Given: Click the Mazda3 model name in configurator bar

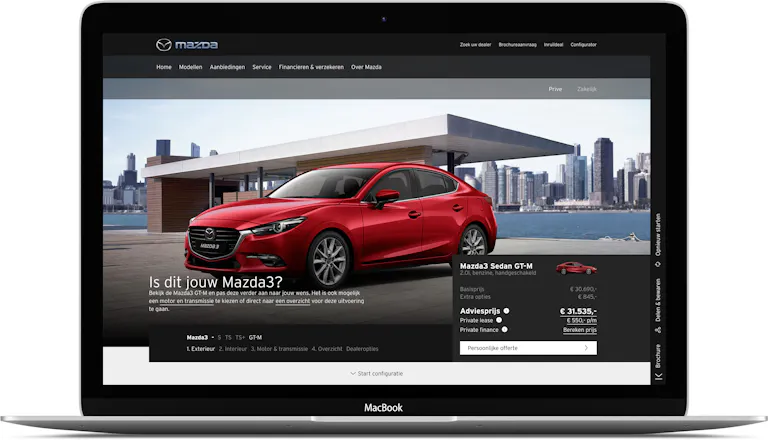Looking at the screenshot, I should [x=197, y=338].
